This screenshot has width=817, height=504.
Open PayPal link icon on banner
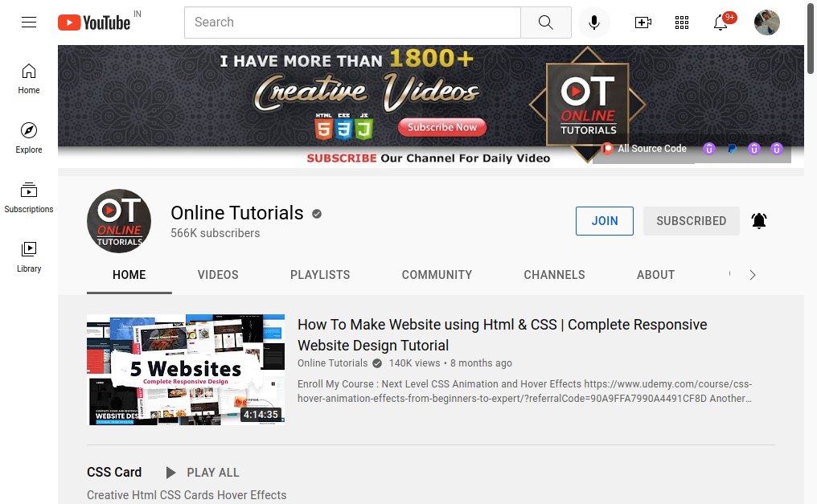(x=732, y=149)
